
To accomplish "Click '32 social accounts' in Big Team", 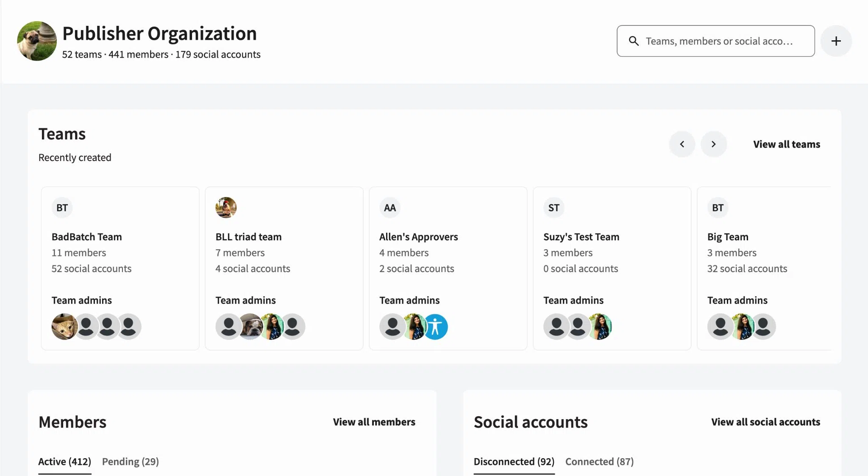I will (747, 269).
